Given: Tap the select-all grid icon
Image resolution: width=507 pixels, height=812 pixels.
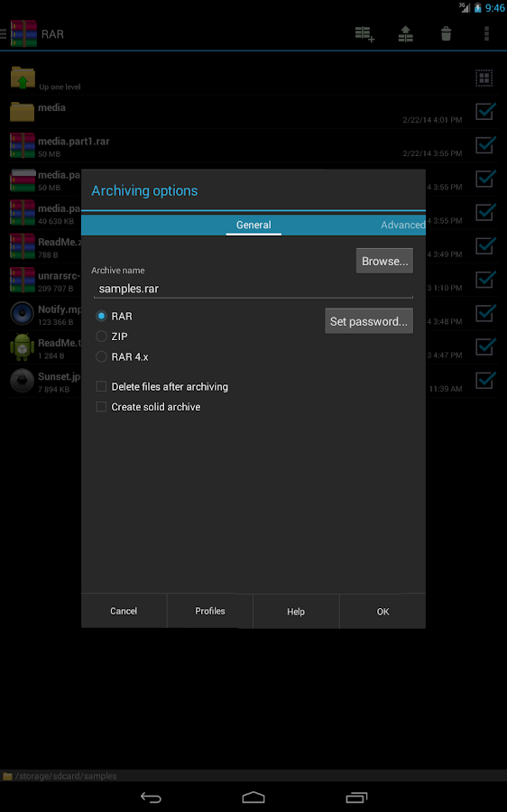Looking at the screenshot, I should (x=484, y=78).
